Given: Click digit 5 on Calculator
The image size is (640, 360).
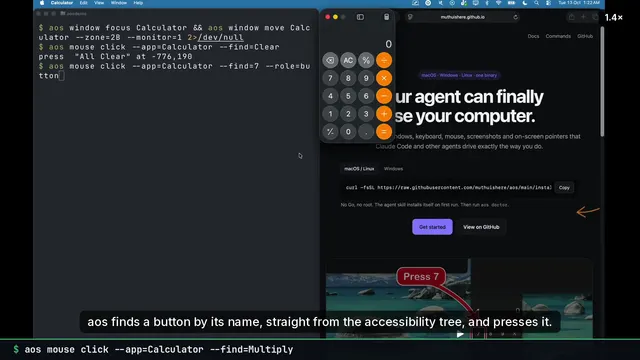Looking at the screenshot, I should click(348, 96).
